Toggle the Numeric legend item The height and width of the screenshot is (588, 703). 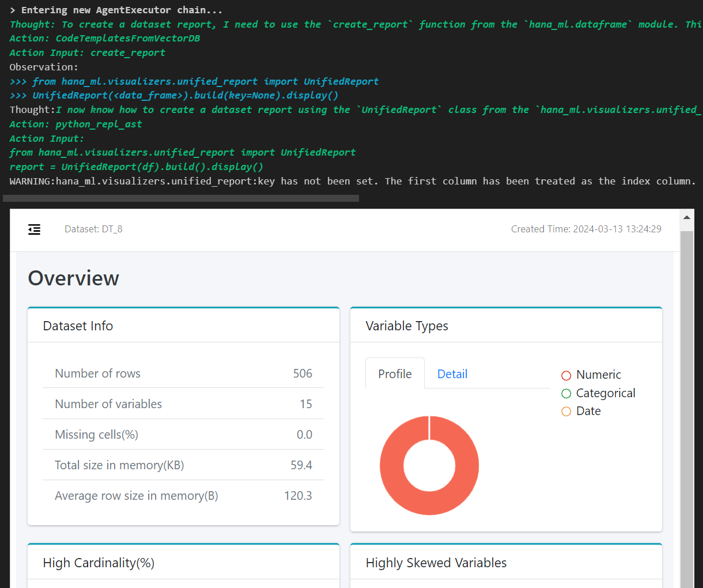click(591, 375)
